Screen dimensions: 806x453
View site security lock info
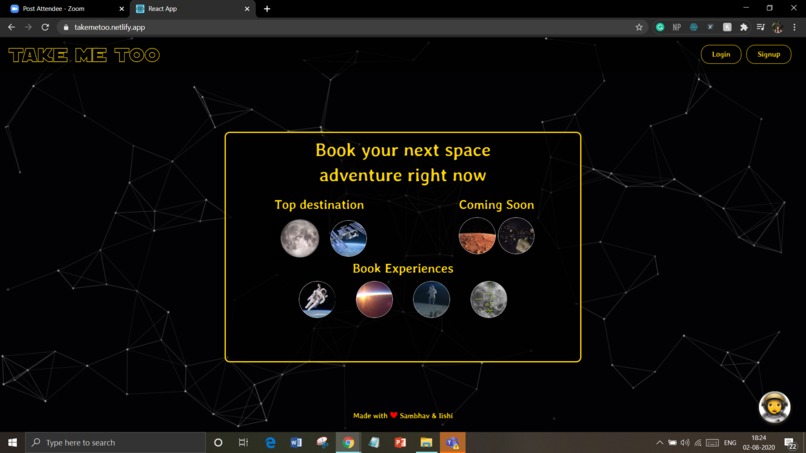(66, 27)
